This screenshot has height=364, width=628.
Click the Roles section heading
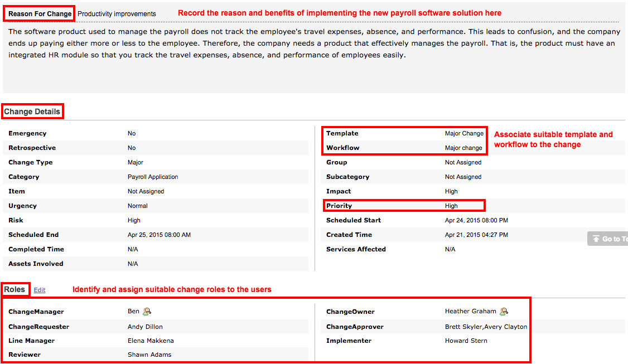(x=15, y=289)
